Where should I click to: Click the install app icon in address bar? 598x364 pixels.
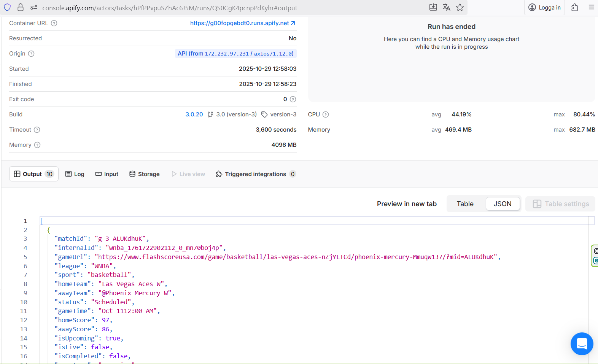433,7
